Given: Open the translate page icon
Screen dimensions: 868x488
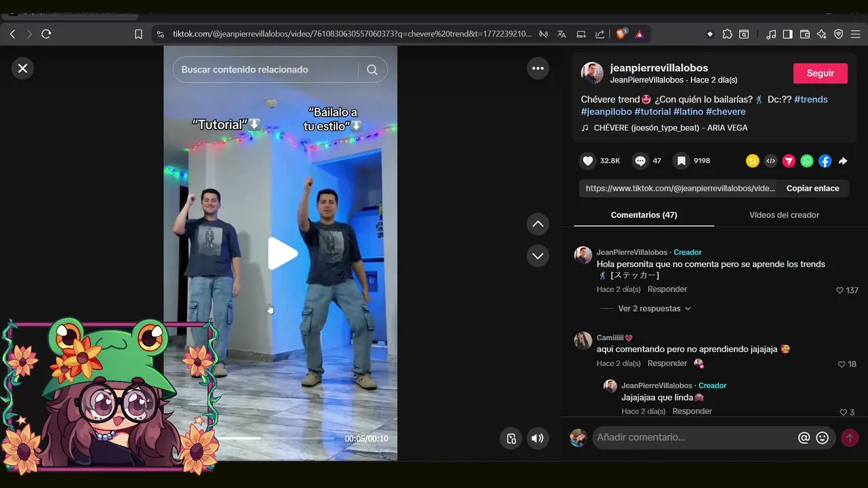Looking at the screenshot, I should click(561, 34).
